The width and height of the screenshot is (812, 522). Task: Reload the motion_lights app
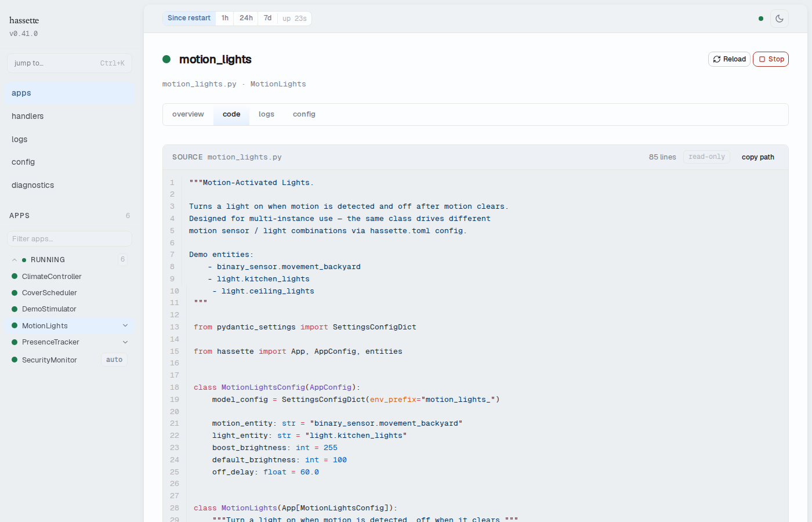pyautogui.click(x=729, y=59)
